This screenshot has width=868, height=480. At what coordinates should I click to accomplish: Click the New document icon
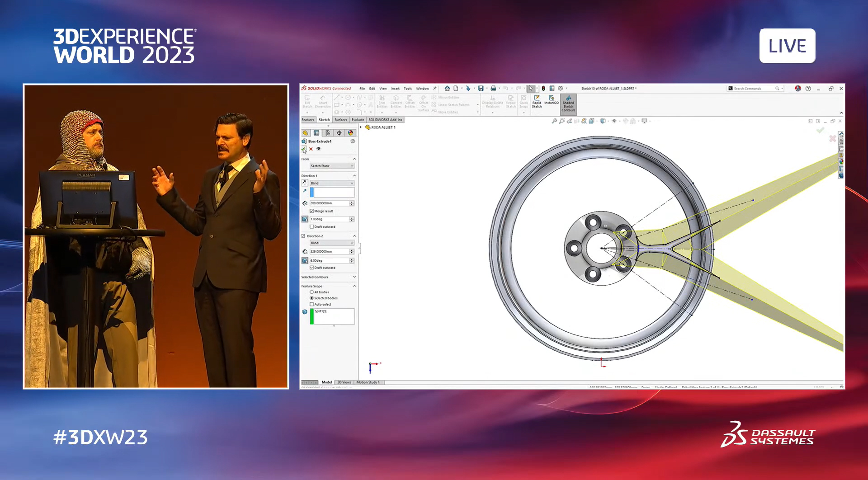(456, 89)
